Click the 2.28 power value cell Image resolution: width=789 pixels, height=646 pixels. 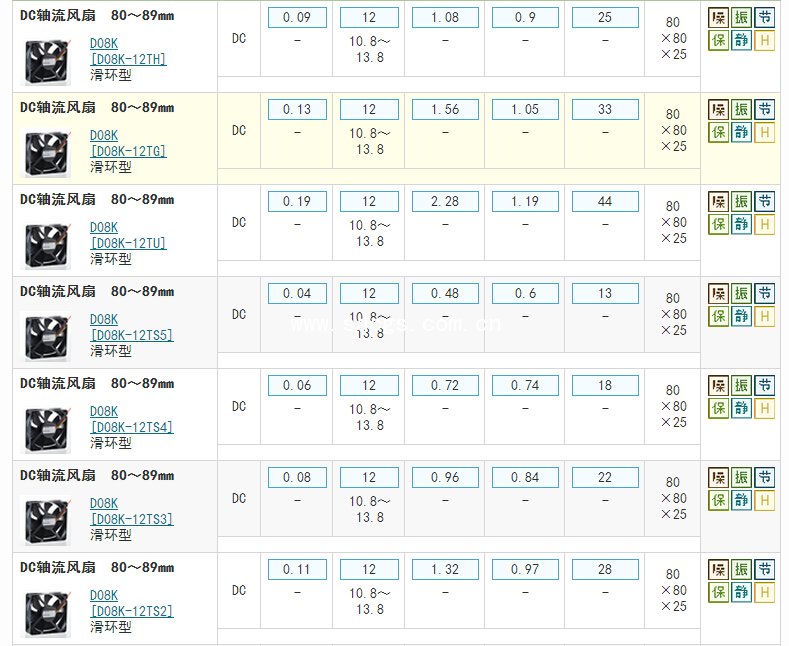[x=445, y=202]
